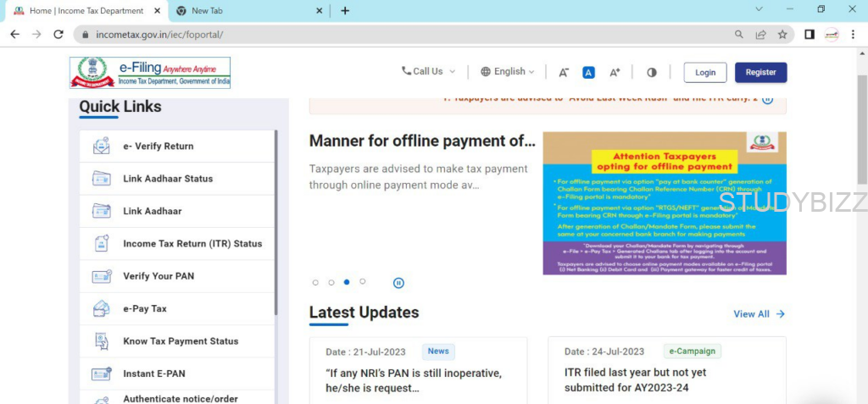Pause the banner carousel
The image size is (868, 404).
pos(398,283)
